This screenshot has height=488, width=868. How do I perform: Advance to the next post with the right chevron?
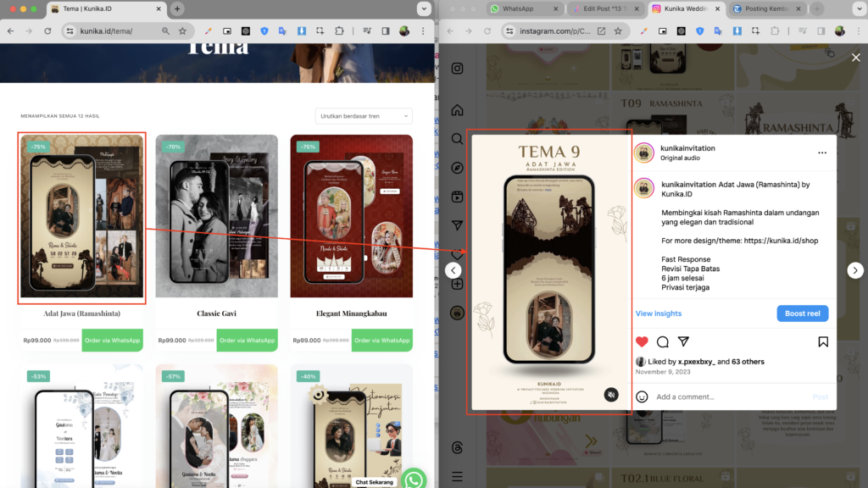[855, 269]
